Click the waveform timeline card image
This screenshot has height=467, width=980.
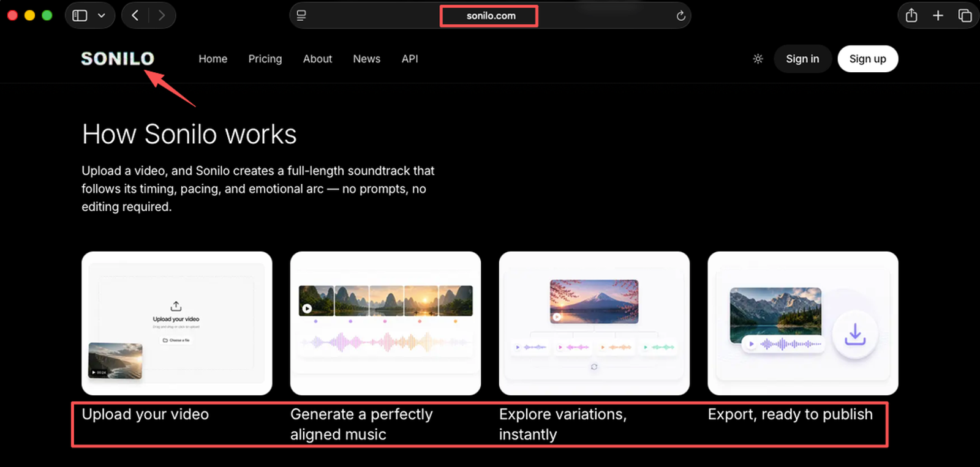click(x=385, y=323)
